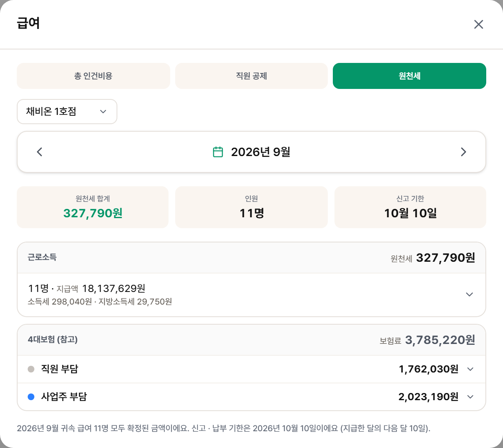
Task: Switch to the 총 인건비용 tab
Action: tap(93, 76)
